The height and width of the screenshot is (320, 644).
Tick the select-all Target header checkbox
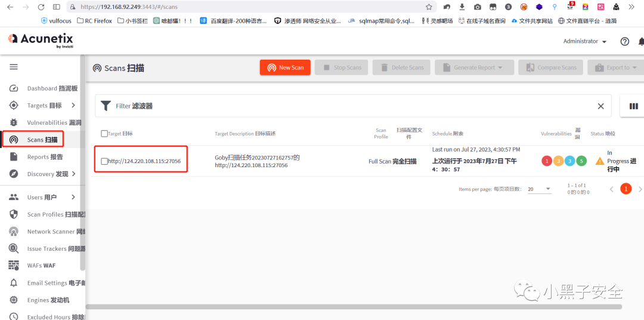104,134
